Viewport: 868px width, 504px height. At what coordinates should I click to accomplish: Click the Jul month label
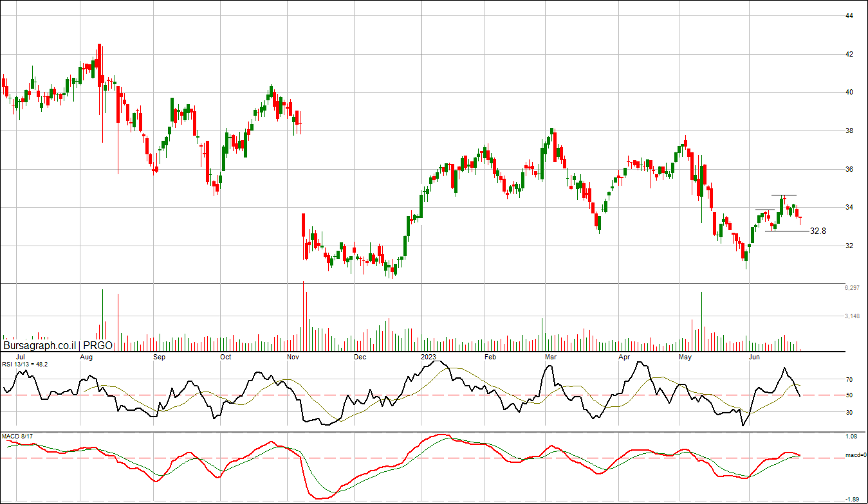[20, 356]
